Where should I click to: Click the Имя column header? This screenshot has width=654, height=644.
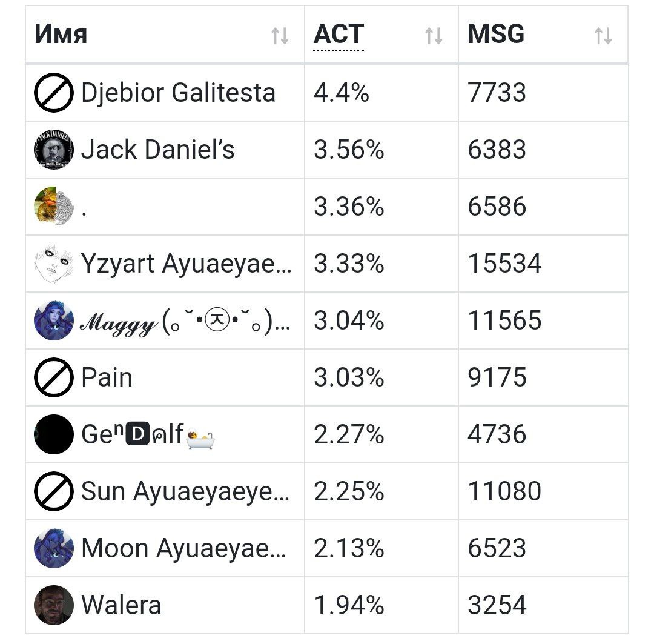61,34
